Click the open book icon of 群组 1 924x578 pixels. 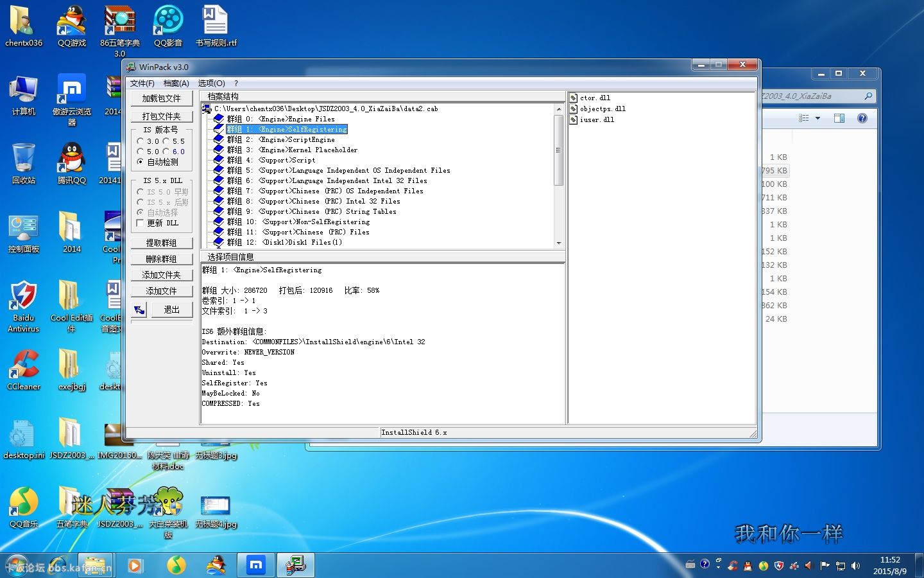click(x=219, y=129)
